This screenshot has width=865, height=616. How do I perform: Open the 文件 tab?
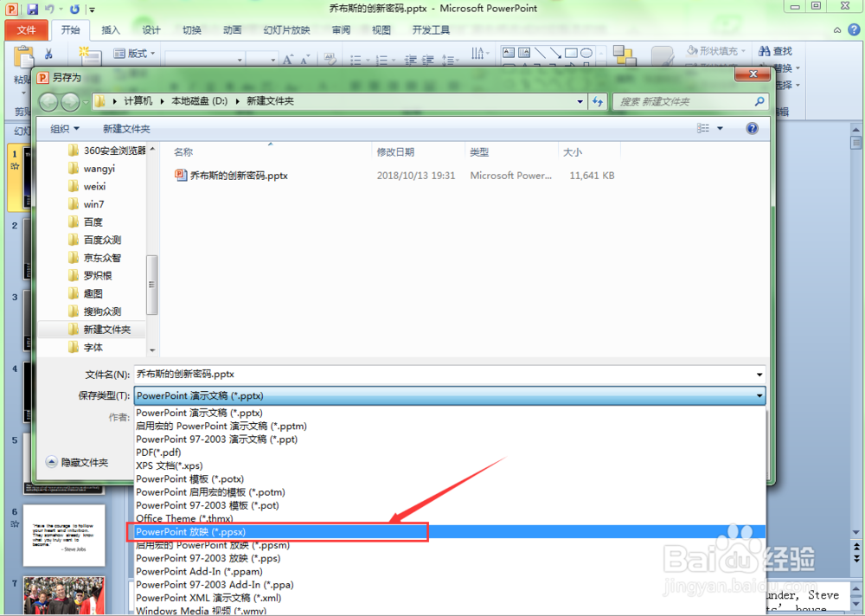(x=26, y=30)
